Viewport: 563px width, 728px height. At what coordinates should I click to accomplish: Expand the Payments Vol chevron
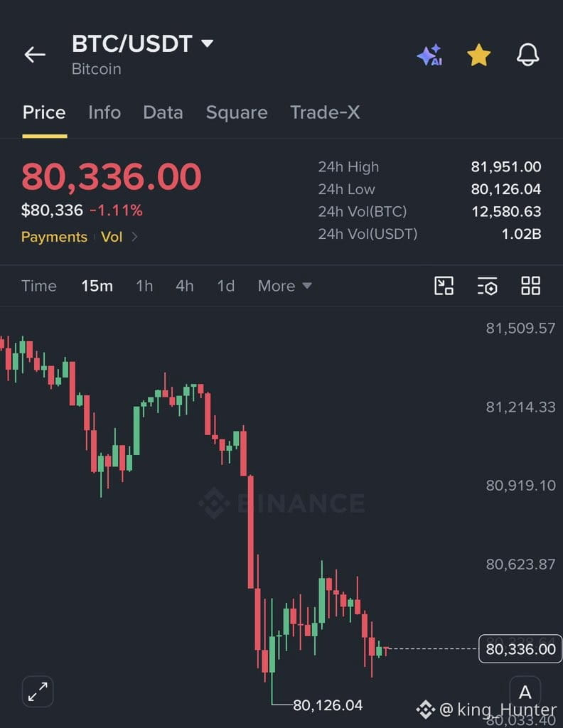pos(134,237)
